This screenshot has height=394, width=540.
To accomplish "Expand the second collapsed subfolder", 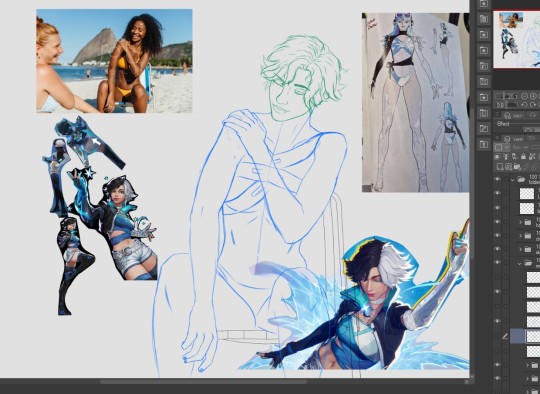I will click(520, 236).
